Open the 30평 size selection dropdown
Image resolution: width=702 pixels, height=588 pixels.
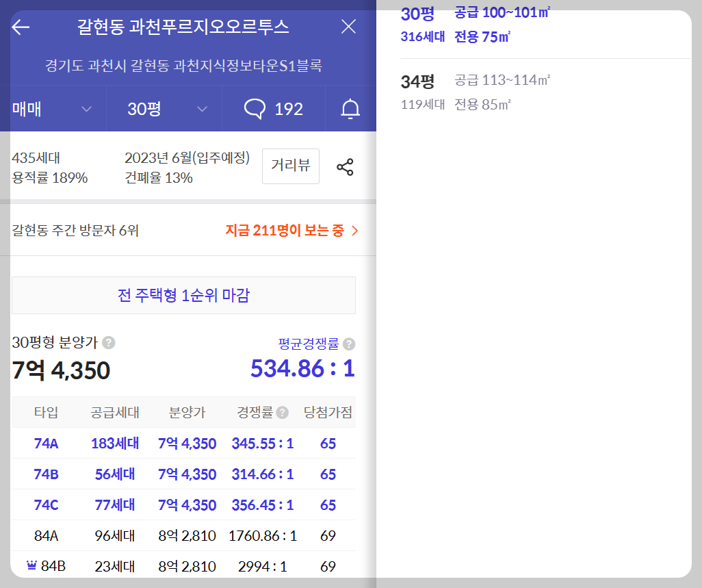(163, 109)
